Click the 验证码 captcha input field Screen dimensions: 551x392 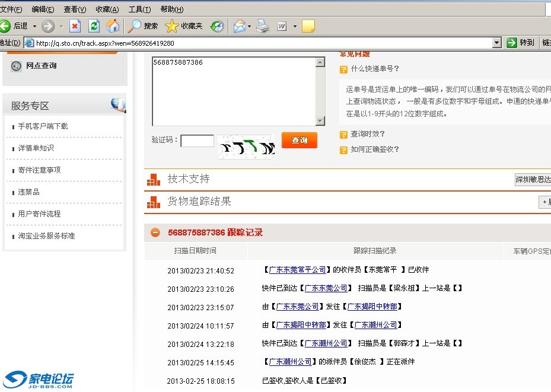[x=197, y=141]
